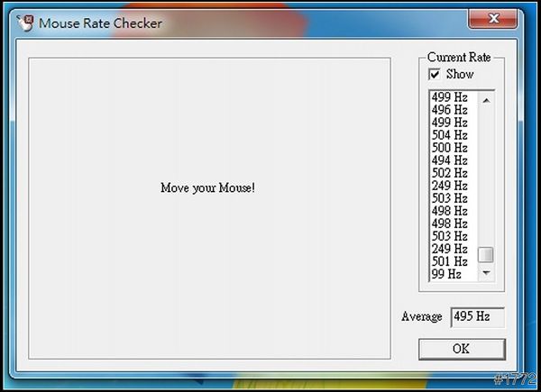Click the Average label
Viewport: 541px width, 392px height.
422,316
